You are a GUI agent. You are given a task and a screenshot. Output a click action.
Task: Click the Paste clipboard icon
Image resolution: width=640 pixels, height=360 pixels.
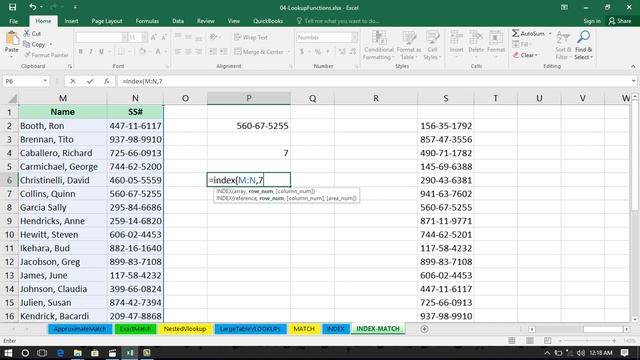coord(12,38)
